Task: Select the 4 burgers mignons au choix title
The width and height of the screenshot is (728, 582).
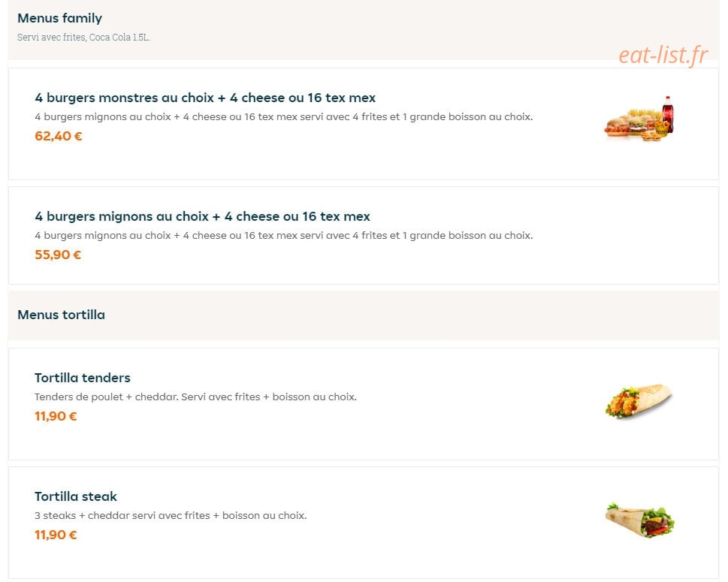Action: (x=202, y=217)
